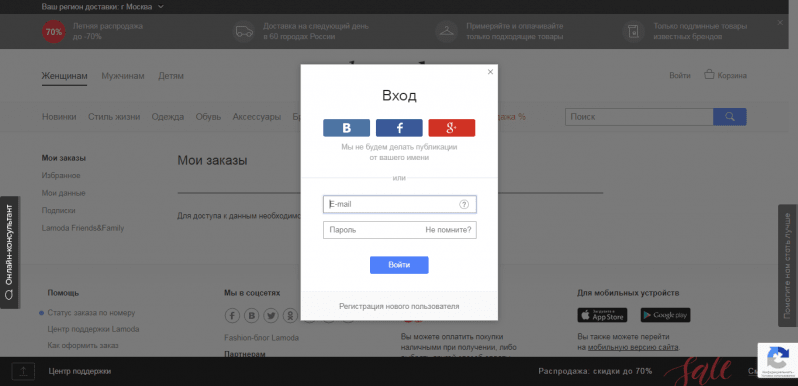Open Мои заказы in the sidebar
The height and width of the screenshot is (386, 798).
tap(64, 158)
